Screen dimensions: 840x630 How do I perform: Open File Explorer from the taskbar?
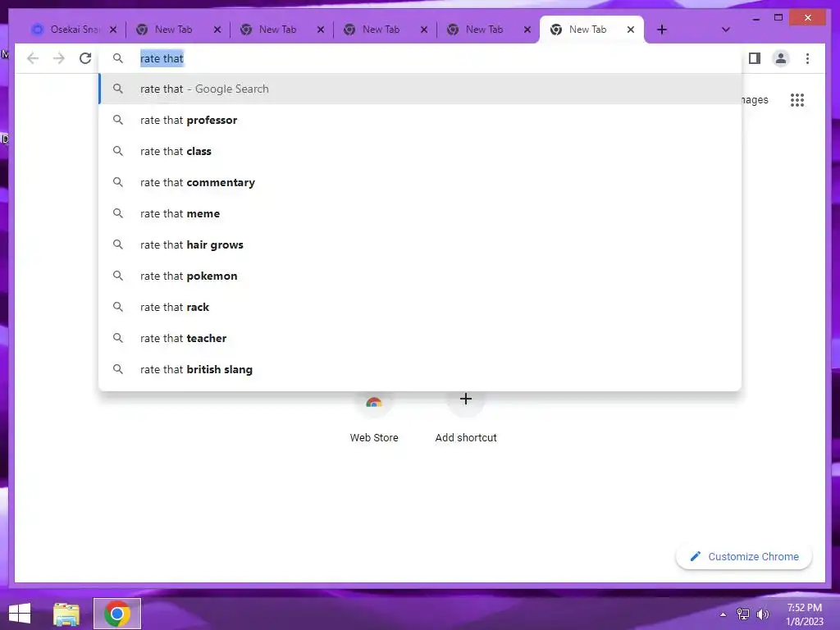point(66,614)
